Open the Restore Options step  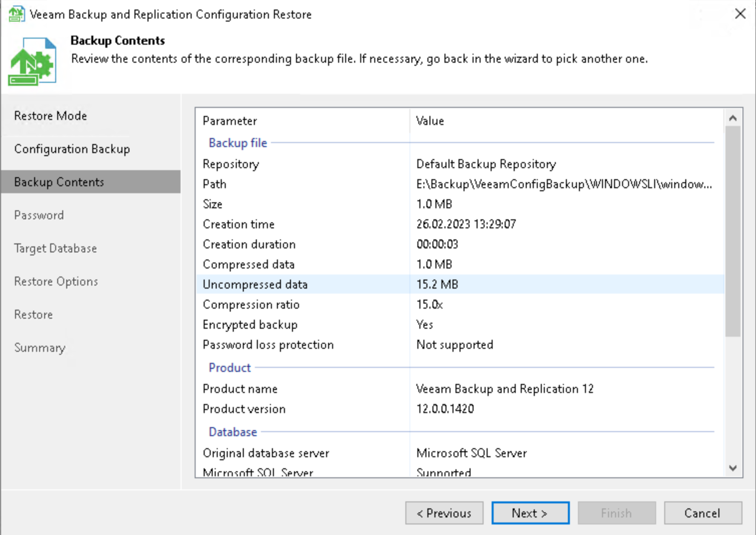pyautogui.click(x=56, y=282)
